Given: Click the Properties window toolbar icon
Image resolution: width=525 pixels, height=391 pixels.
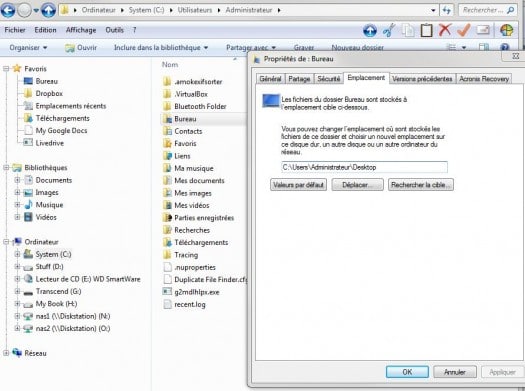Looking at the screenshot, I should tap(483, 30).
